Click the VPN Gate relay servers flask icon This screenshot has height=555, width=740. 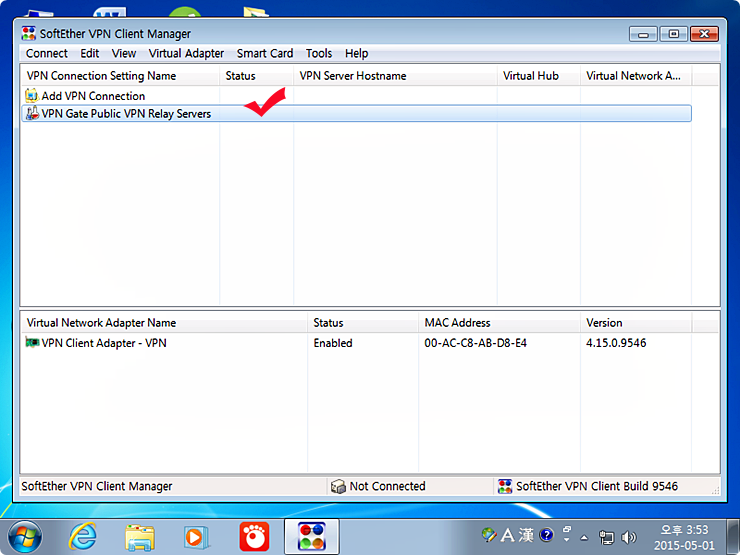[32, 113]
